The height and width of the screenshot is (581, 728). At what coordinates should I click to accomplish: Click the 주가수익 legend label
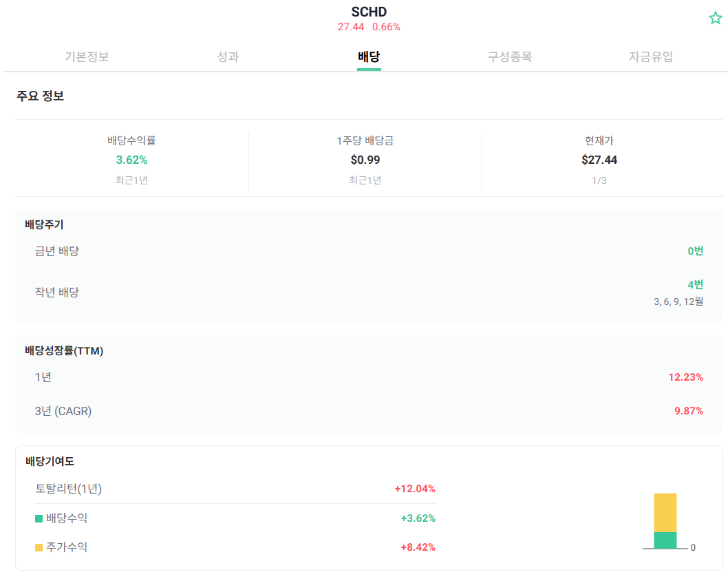67,547
